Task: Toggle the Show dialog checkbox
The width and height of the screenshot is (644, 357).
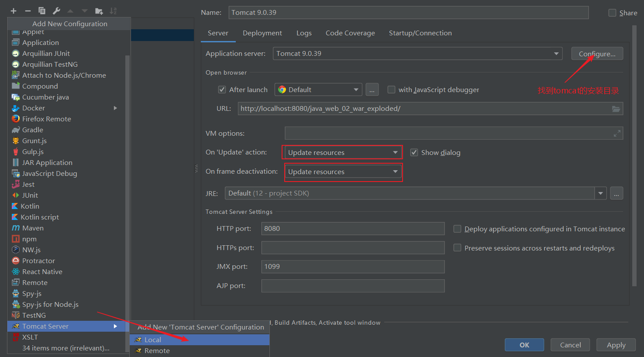Action: point(414,152)
